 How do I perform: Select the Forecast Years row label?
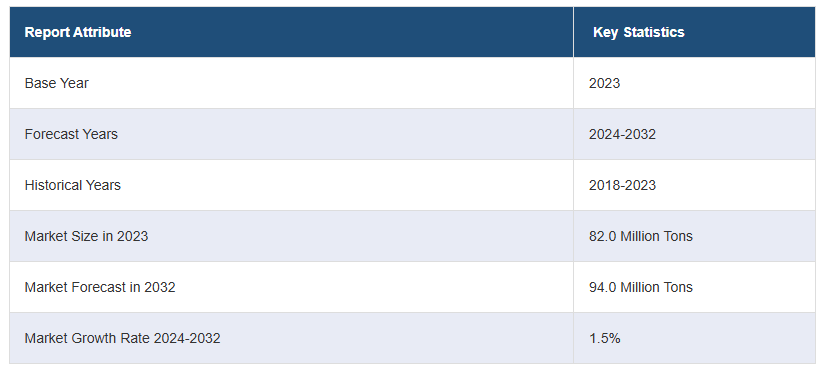click(71, 134)
